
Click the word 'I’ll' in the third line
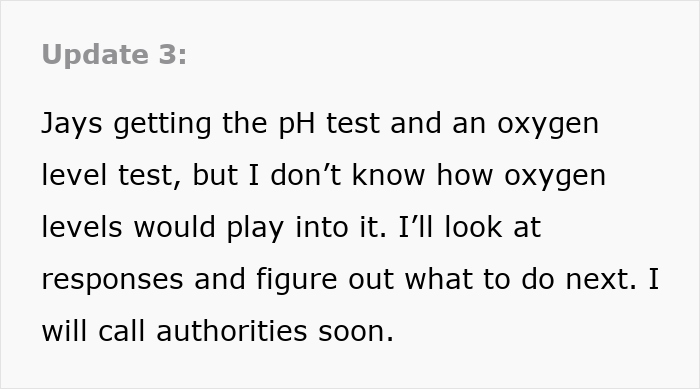416,227
